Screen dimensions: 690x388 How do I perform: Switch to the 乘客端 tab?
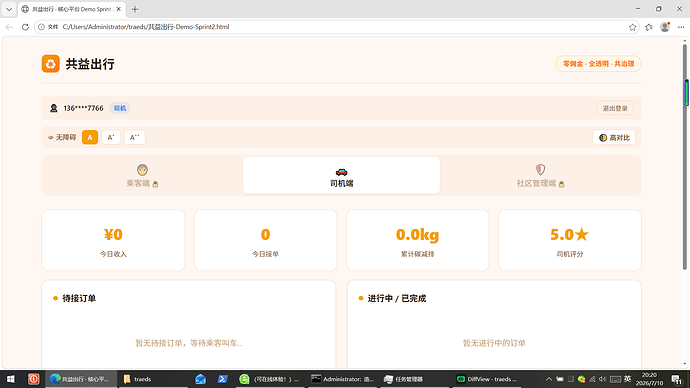click(142, 176)
